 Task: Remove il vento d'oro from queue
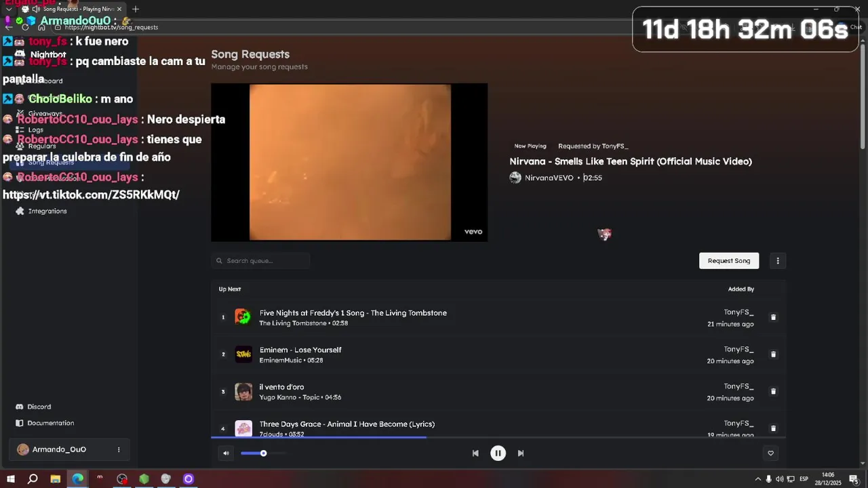coord(773,392)
